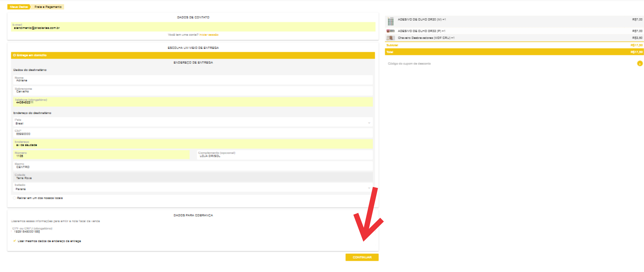Click the Telefone (obrigatório) field
Viewport: 644px width, 272px height.
click(193, 101)
